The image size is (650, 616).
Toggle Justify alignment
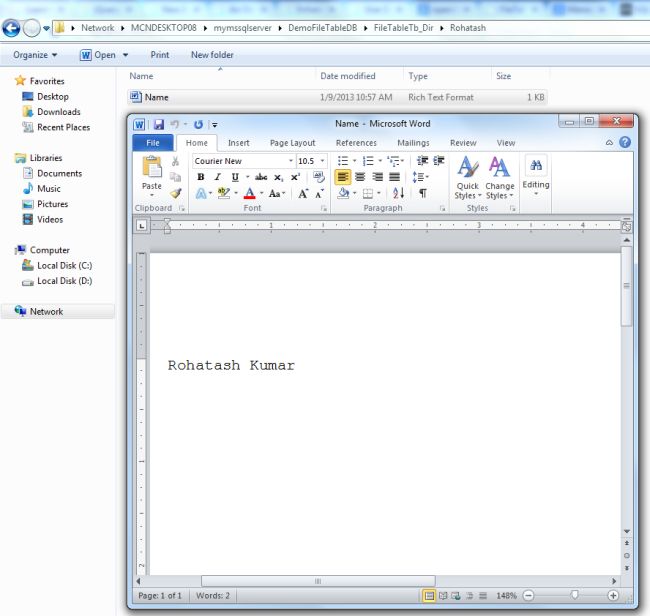[394, 177]
